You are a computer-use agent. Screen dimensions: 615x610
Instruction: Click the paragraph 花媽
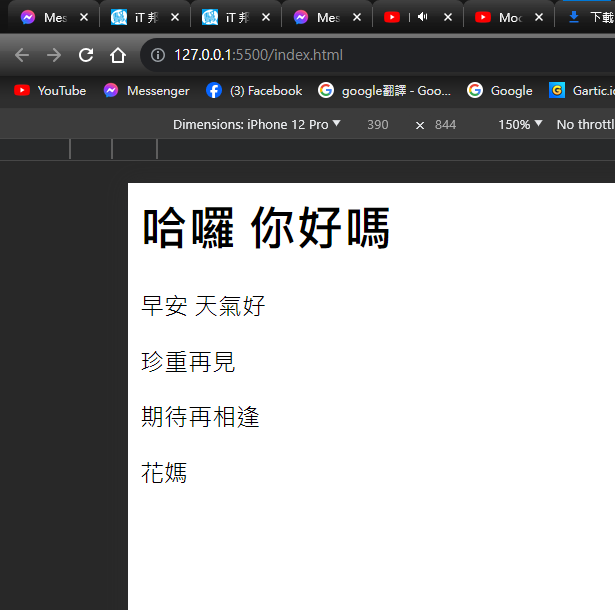tap(164, 473)
